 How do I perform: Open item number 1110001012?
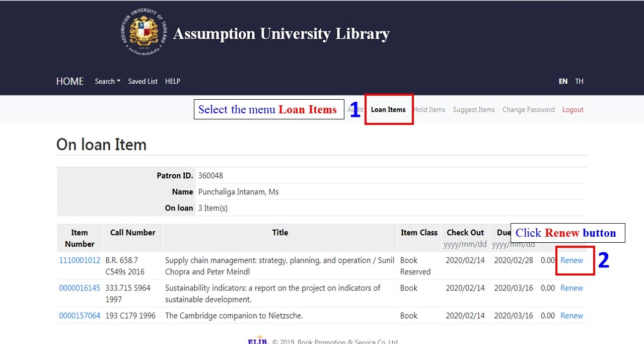[x=80, y=260]
